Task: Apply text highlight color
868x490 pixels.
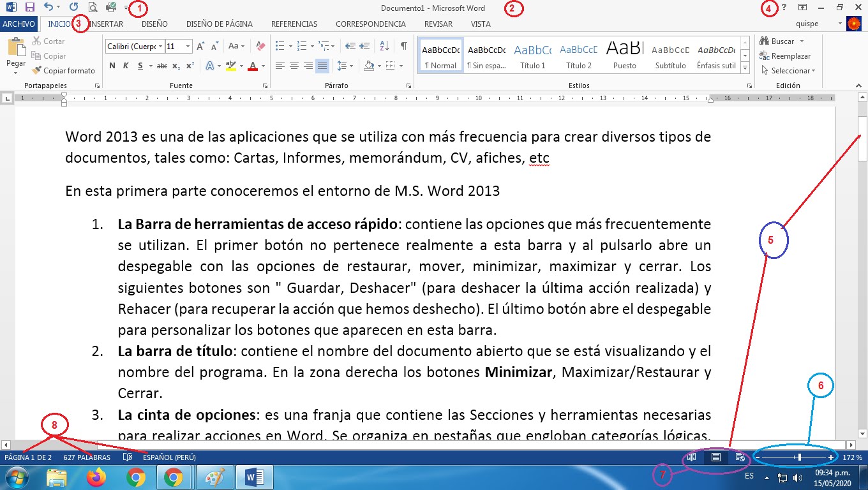Action: 231,65
